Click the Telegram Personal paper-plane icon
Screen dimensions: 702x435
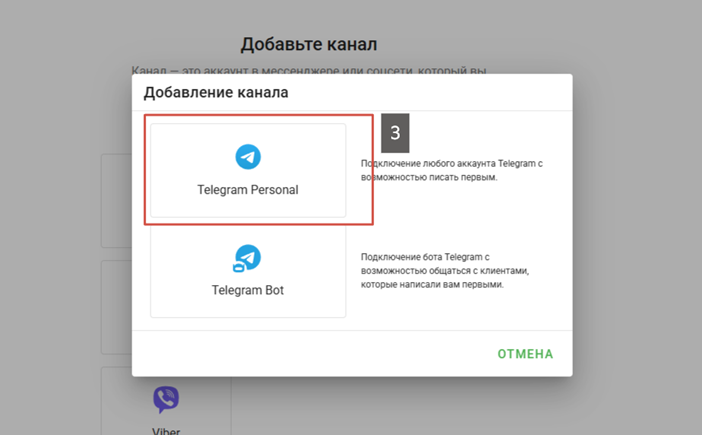click(248, 157)
